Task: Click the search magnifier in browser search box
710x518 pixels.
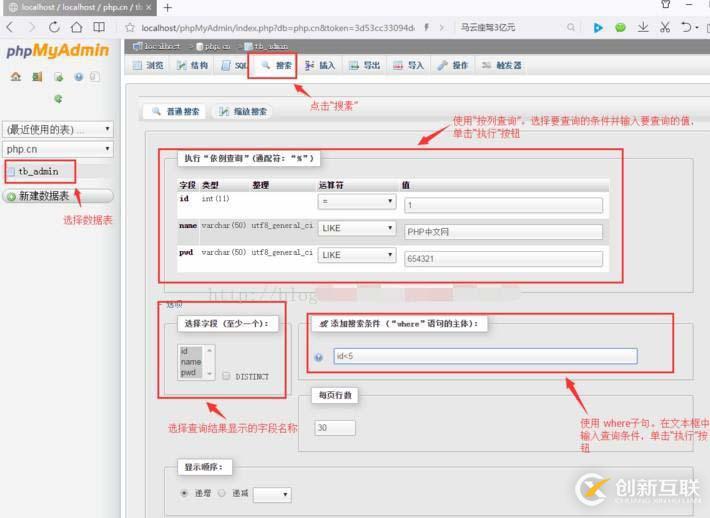Action: pyautogui.click(x=571, y=27)
